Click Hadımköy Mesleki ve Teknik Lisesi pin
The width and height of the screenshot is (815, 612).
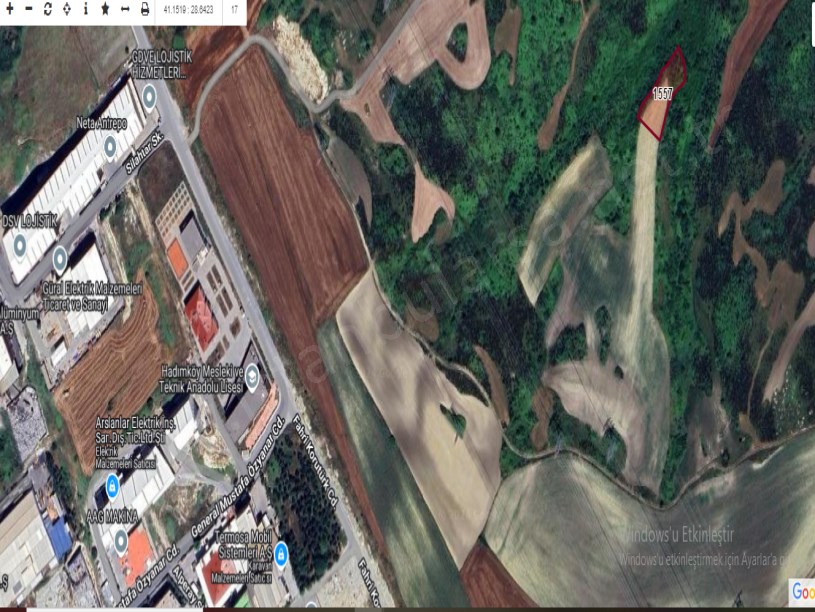point(251,377)
